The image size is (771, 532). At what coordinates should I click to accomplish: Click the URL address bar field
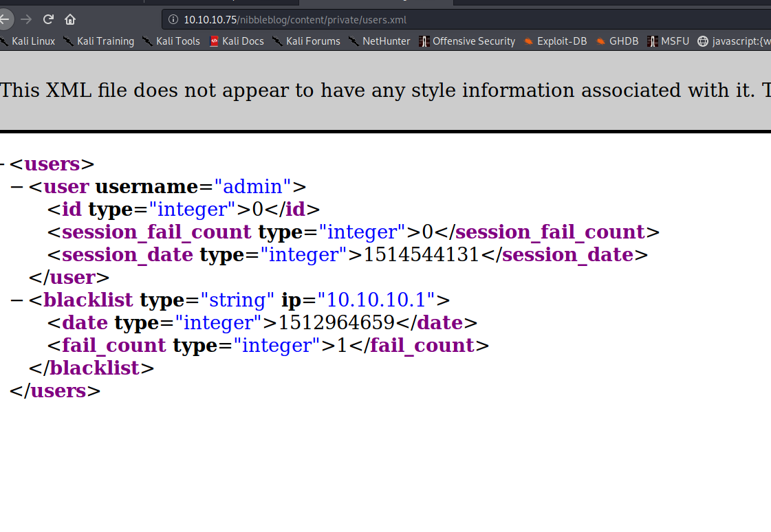click(x=468, y=20)
